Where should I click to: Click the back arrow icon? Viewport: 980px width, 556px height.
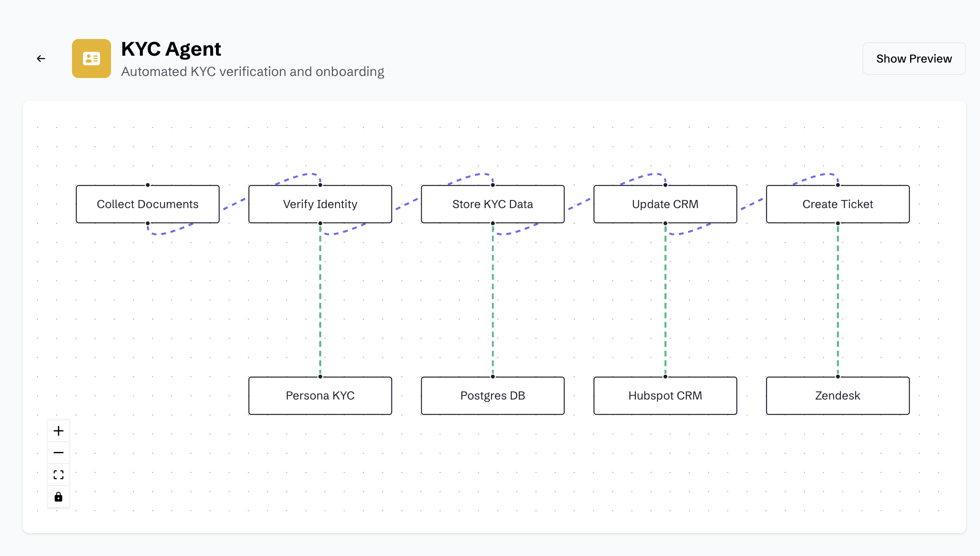click(x=41, y=59)
